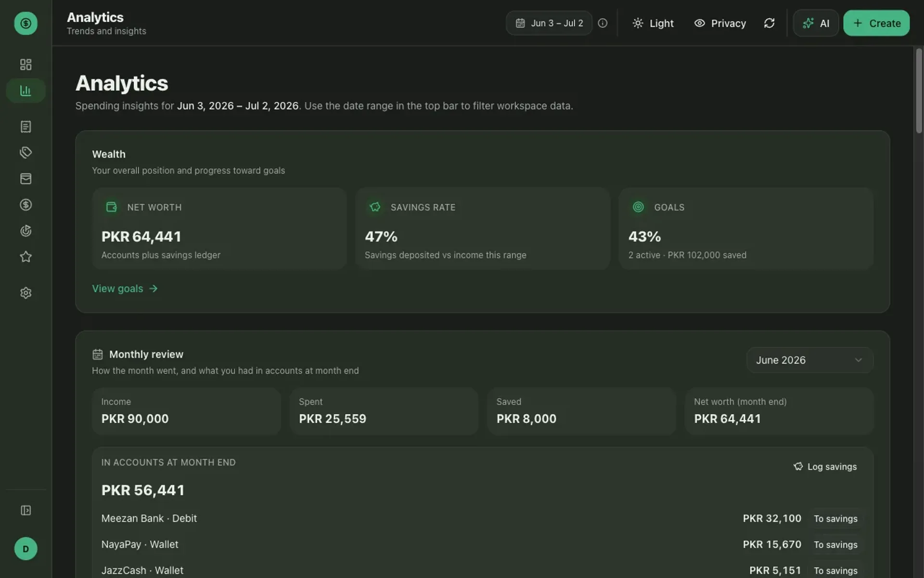Click Log savings button
Viewport: 924px width, 578px height.
[825, 467]
